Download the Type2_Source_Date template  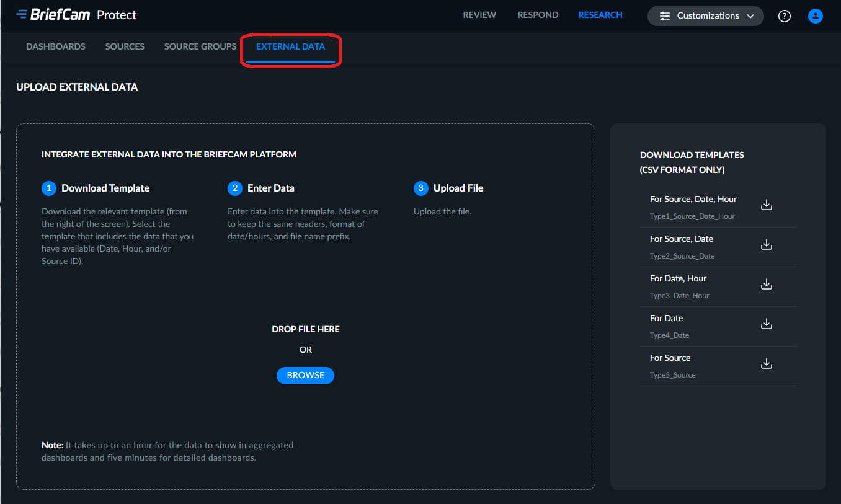(767, 245)
